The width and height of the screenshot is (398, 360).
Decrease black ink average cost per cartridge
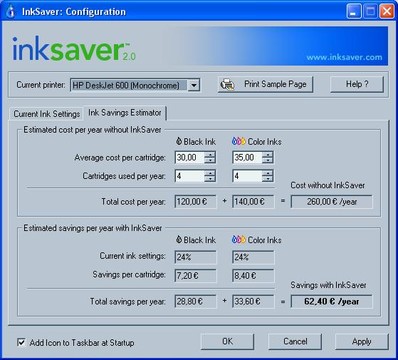click(x=210, y=160)
